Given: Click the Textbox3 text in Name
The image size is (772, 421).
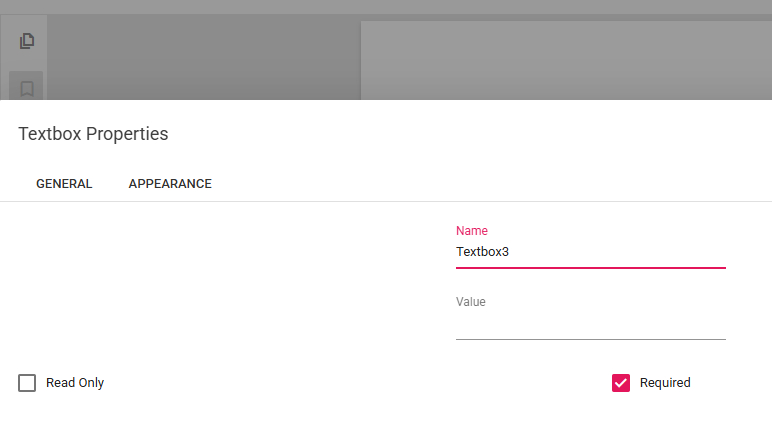Looking at the screenshot, I should [x=483, y=252].
